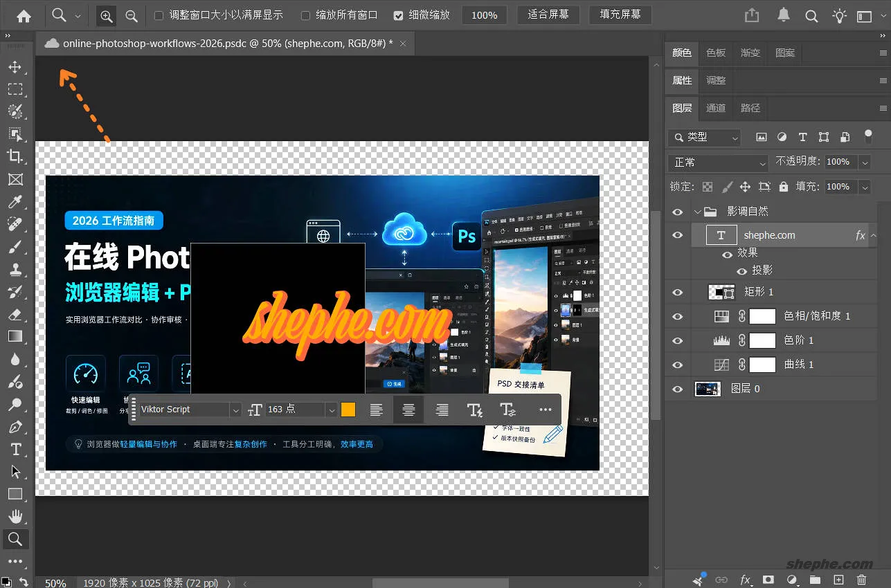Select the Horizontal Type tool
Screen dimensions: 891x588
pyautogui.click(x=15, y=449)
